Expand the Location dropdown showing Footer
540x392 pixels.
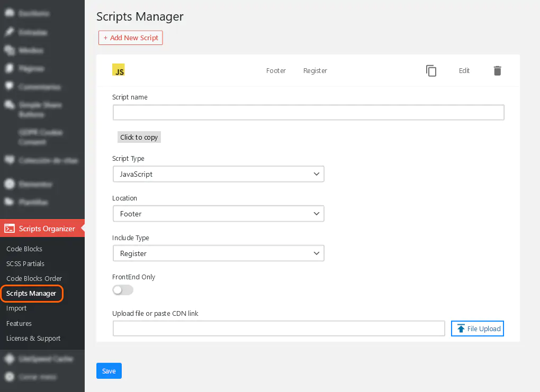218,214
